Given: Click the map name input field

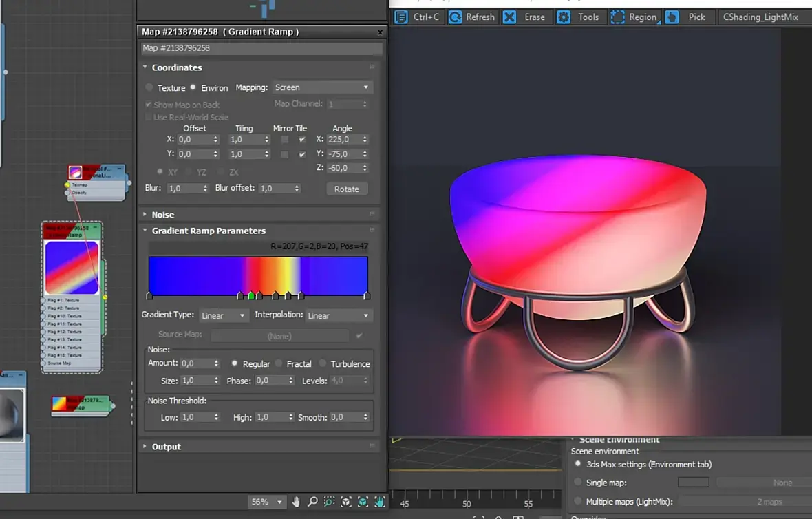Looking at the screenshot, I should tap(261, 48).
